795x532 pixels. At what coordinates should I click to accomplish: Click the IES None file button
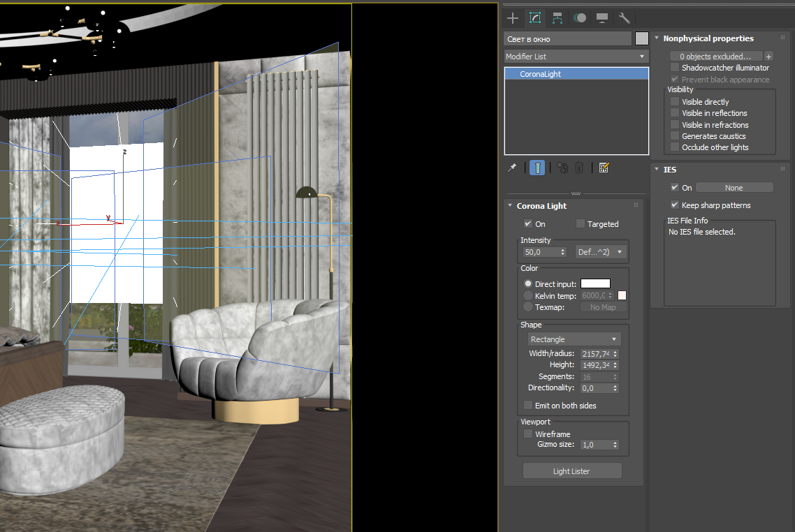click(734, 188)
